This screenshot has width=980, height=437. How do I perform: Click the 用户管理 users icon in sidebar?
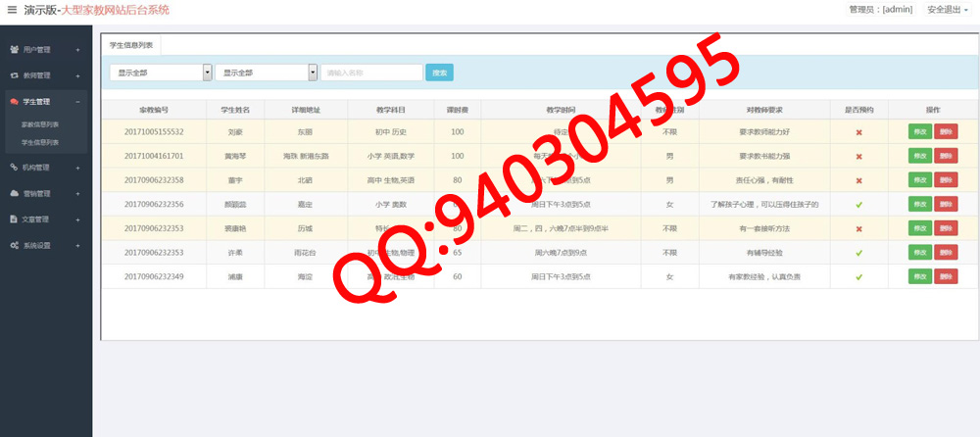pos(14,49)
